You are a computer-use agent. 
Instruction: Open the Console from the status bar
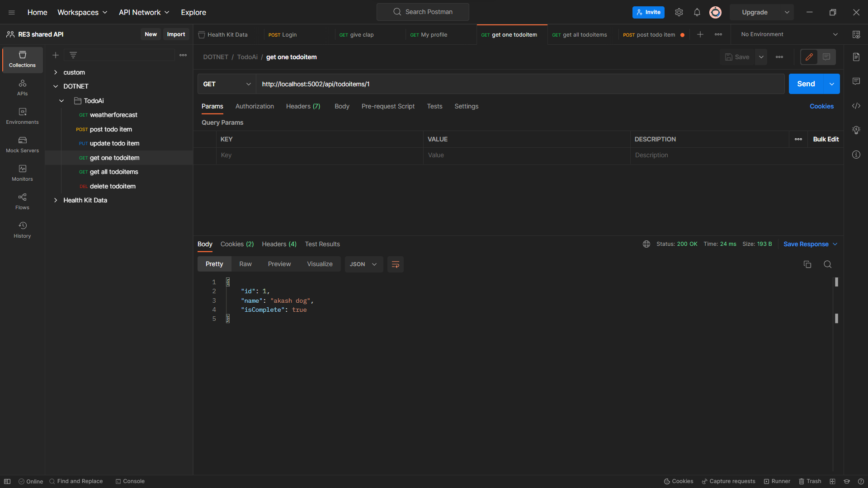point(130,481)
